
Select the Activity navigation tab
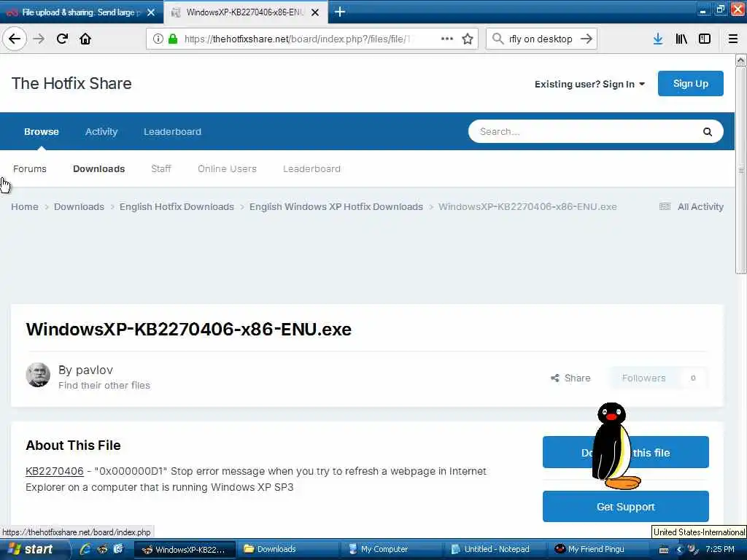[x=101, y=131]
